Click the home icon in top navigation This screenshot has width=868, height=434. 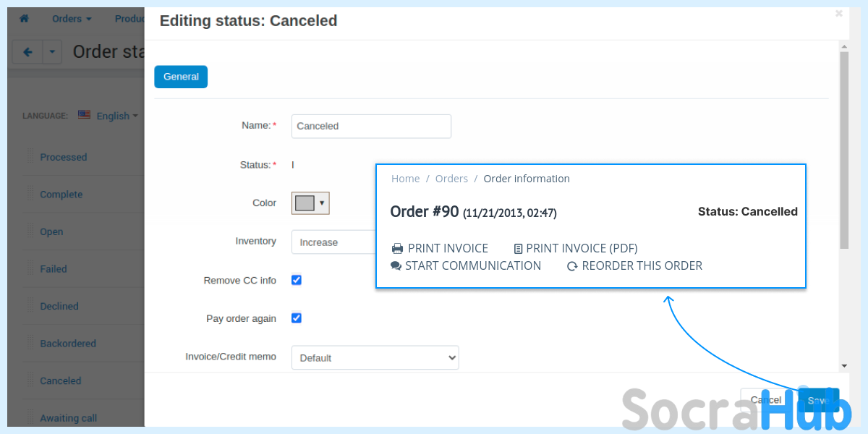(24, 19)
